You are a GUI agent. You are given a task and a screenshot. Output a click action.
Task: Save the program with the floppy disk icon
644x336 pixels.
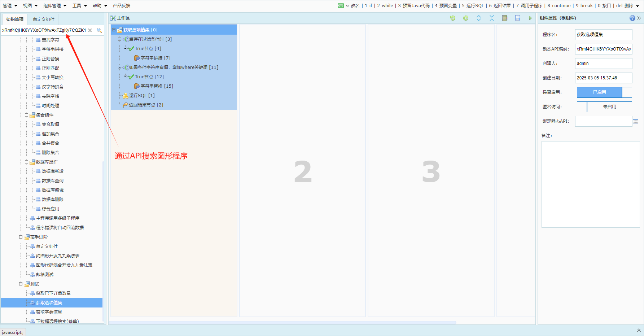518,18
